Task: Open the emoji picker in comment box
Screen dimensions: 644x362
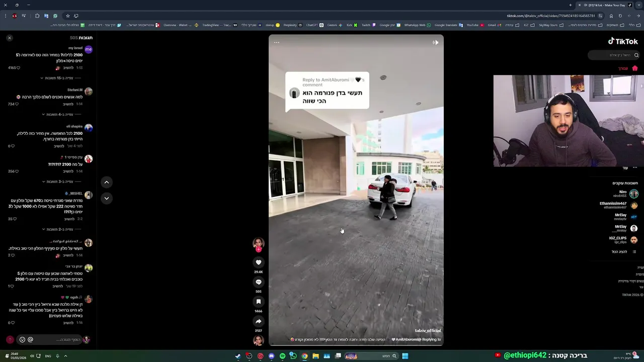Action: pyautogui.click(x=22, y=339)
